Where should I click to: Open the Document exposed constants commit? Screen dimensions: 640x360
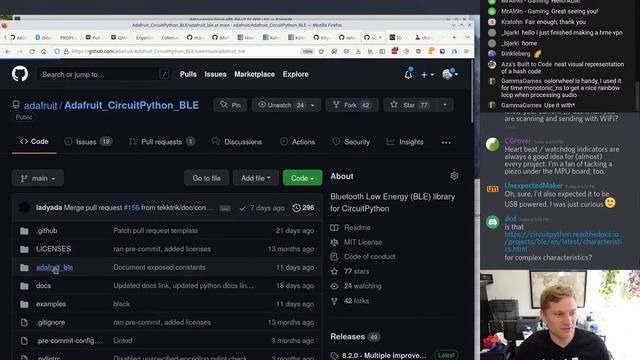[159, 267]
